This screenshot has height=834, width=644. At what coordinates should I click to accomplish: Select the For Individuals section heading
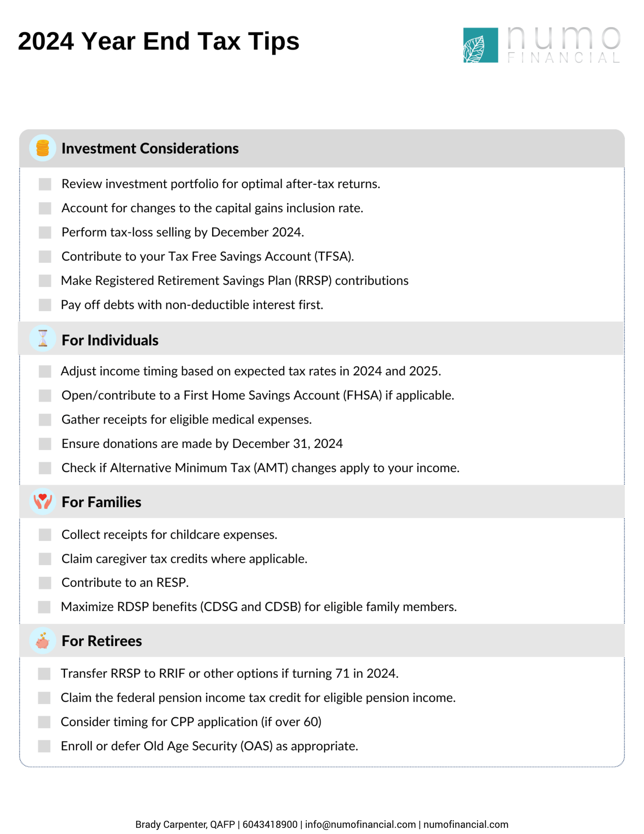point(110,340)
